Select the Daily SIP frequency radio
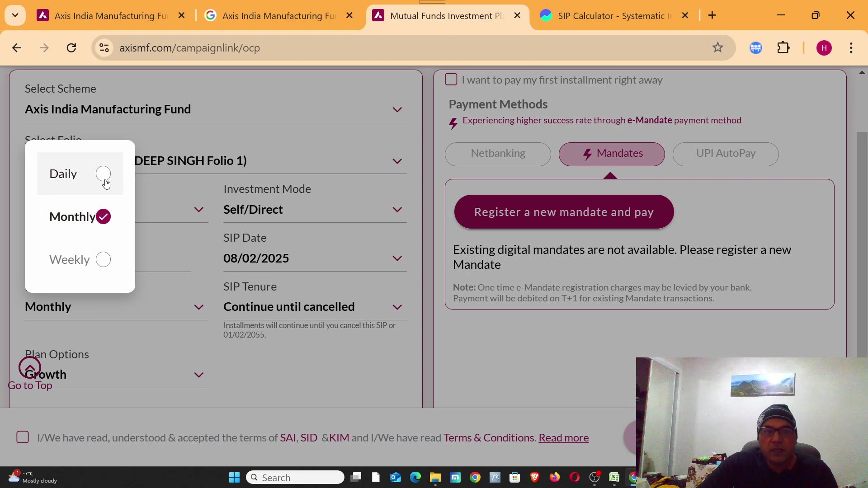 (103, 173)
